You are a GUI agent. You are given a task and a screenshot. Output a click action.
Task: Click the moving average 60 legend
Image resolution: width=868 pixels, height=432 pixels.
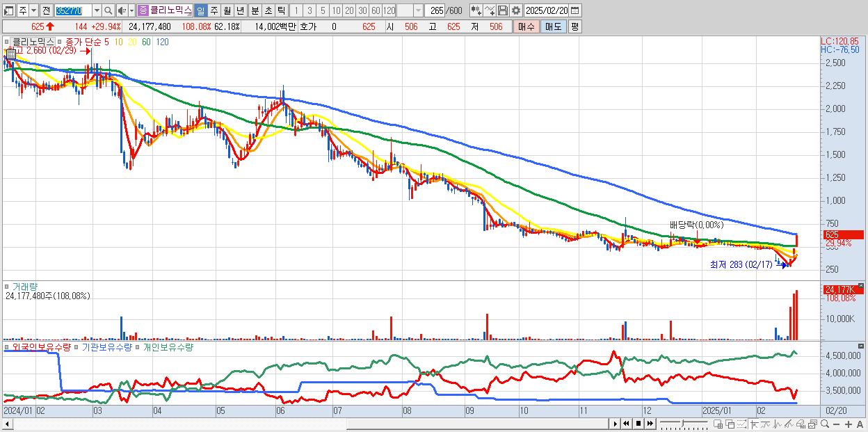pyautogui.click(x=146, y=42)
